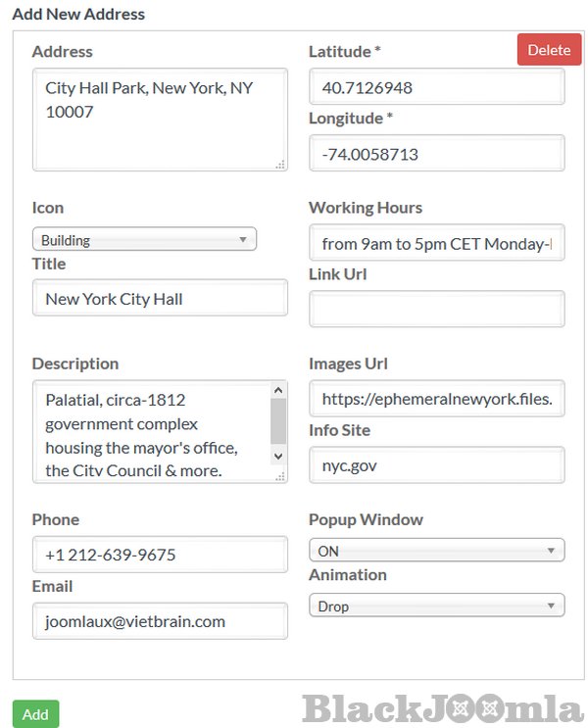The width and height of the screenshot is (588, 728).
Task: Click the Phone number field
Action: tap(160, 555)
